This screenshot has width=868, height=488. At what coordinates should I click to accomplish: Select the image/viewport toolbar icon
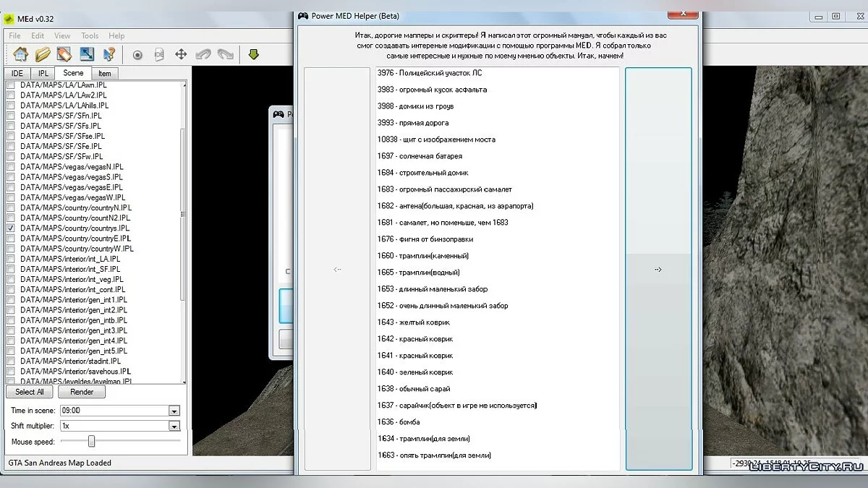(88, 53)
